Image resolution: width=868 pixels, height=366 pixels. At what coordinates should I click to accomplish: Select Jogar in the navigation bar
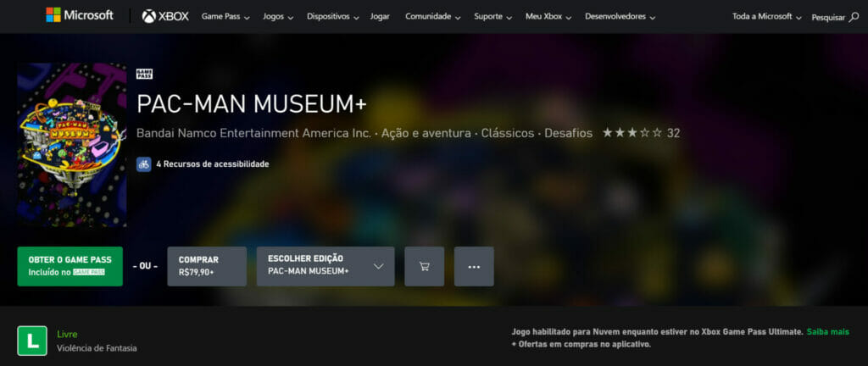[380, 16]
